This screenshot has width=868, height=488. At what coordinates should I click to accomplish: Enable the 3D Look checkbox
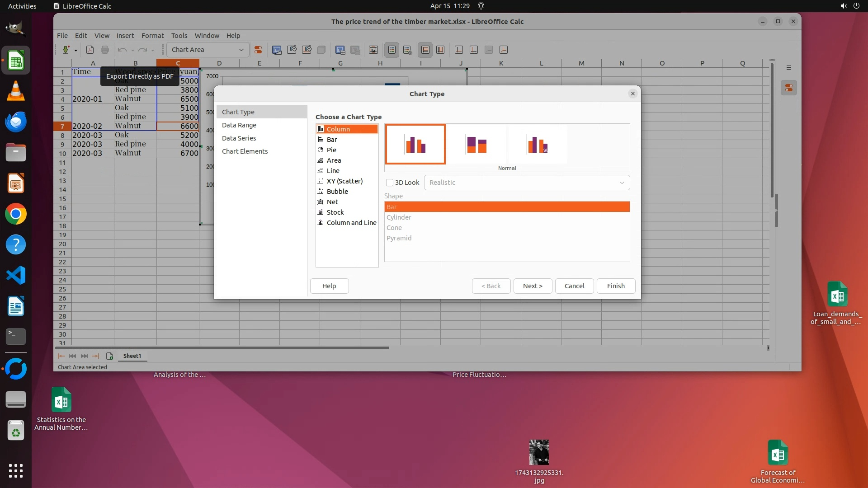pyautogui.click(x=390, y=183)
